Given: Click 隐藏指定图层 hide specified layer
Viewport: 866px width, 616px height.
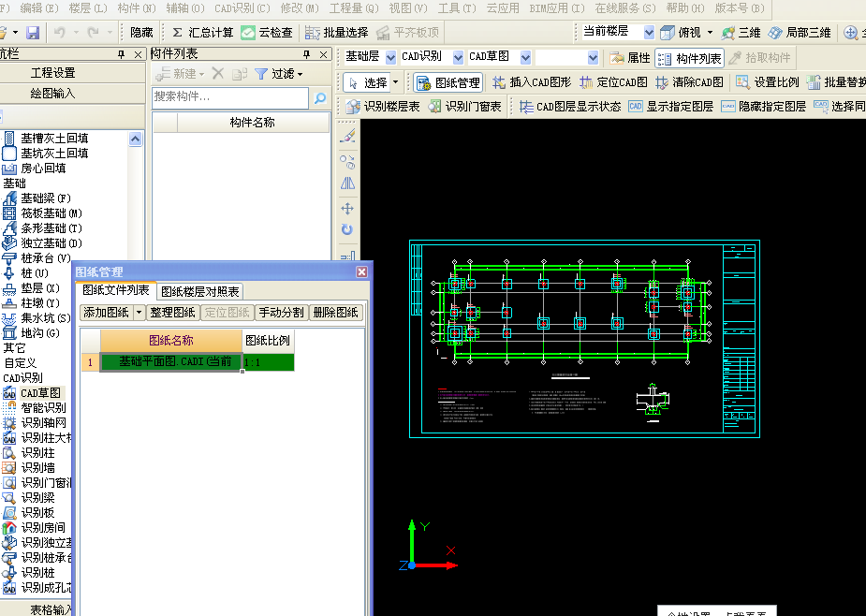Looking at the screenshot, I should (763, 107).
